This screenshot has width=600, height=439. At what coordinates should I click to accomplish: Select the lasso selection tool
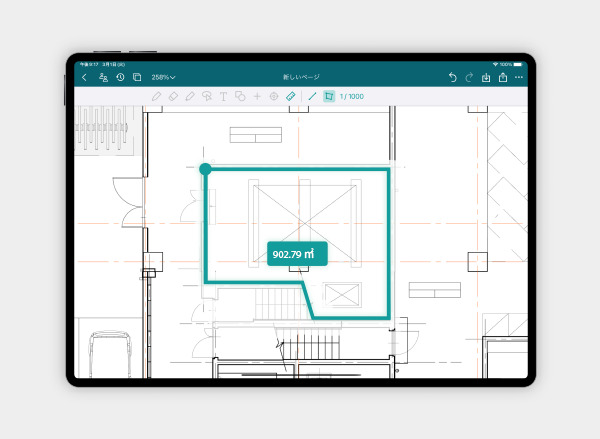tap(207, 97)
